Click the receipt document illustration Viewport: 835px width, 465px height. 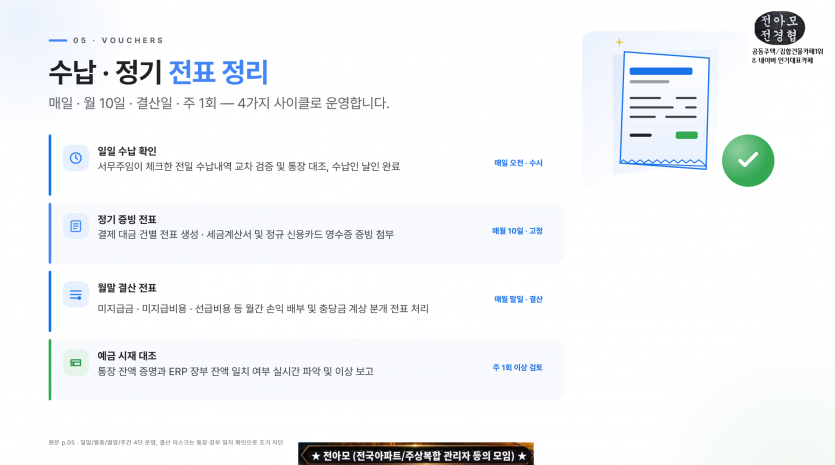click(665, 111)
